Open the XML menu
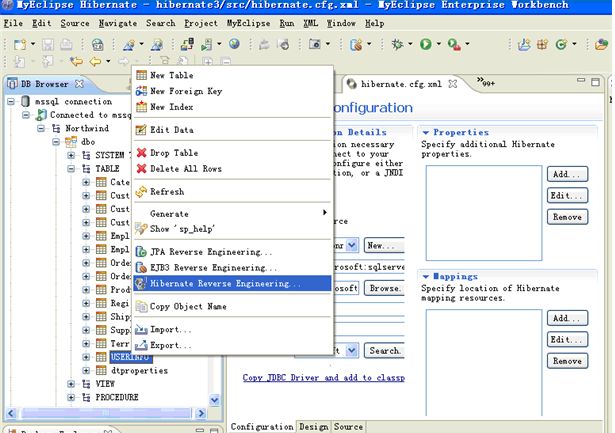Viewport: 615px width, 433px height. coord(310,23)
